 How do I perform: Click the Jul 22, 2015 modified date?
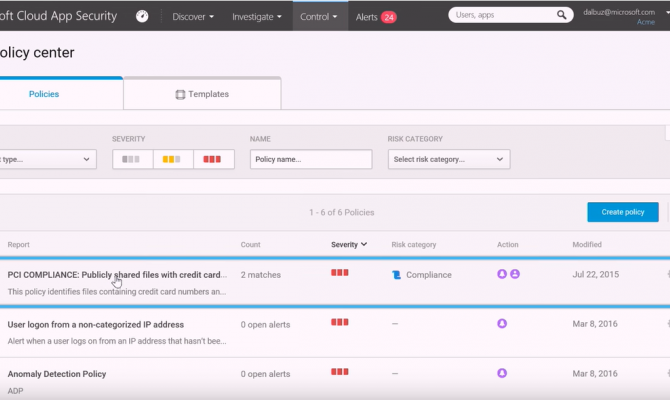(596, 274)
